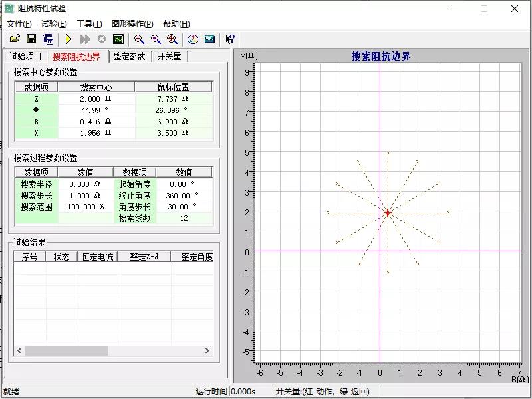This screenshot has width=532, height=399.
Task: Click the 搜索半径 value field
Action: click(86, 184)
